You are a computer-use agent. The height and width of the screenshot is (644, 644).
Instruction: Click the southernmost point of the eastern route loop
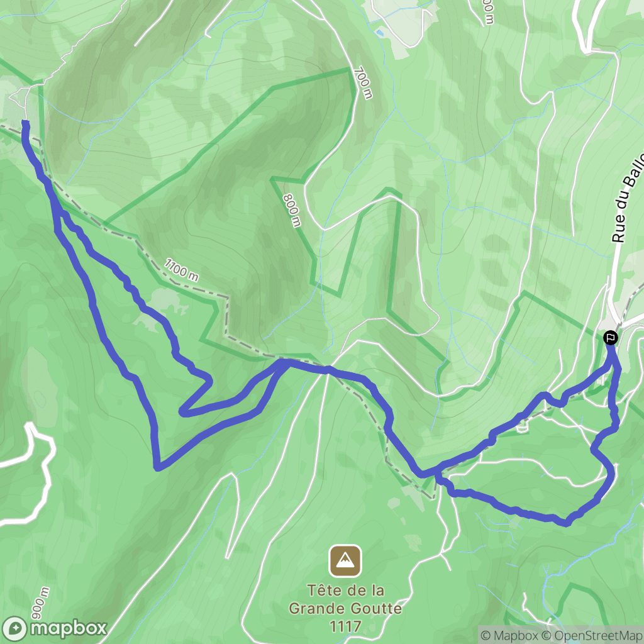(565, 523)
